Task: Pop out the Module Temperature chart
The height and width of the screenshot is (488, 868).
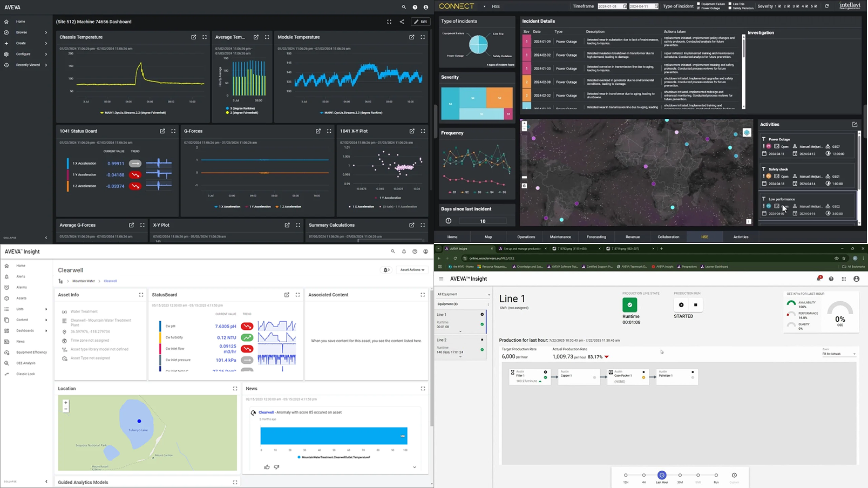Action: click(412, 37)
